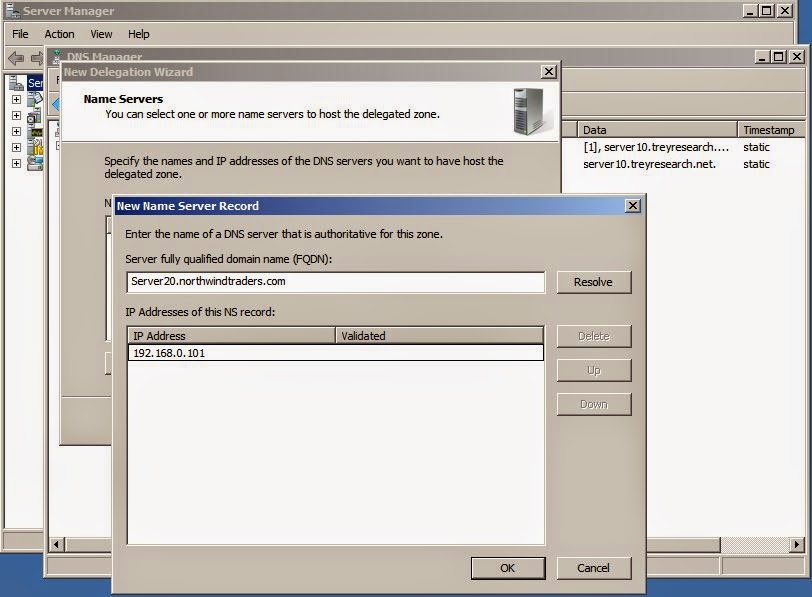
Task: Click the server FQDN input field
Action: click(x=336, y=282)
